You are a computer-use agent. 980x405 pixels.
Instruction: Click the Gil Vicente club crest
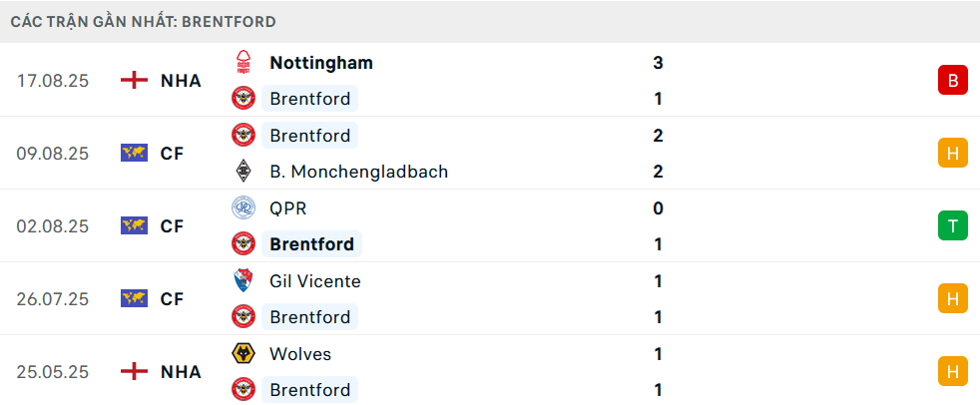tap(244, 281)
